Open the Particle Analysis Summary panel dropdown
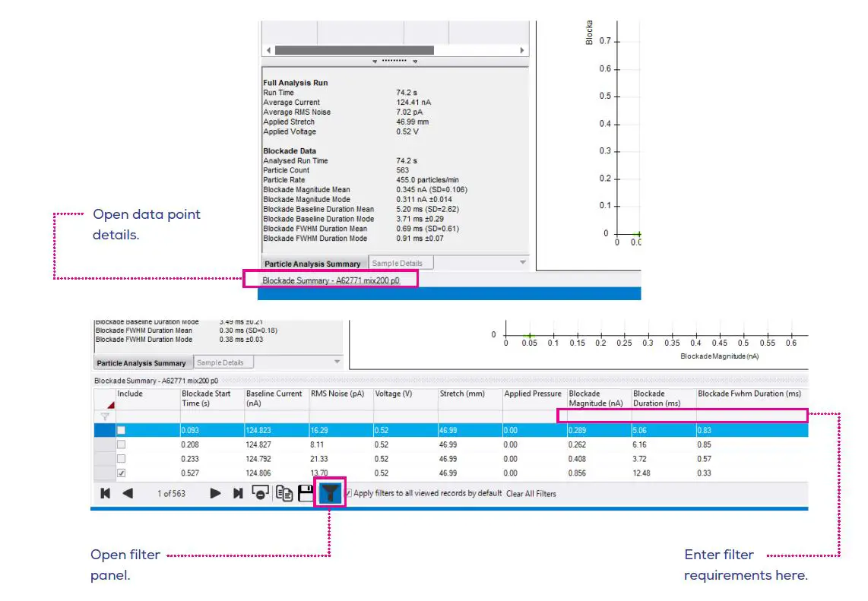Screen dimensions: 868x601 click(523, 262)
